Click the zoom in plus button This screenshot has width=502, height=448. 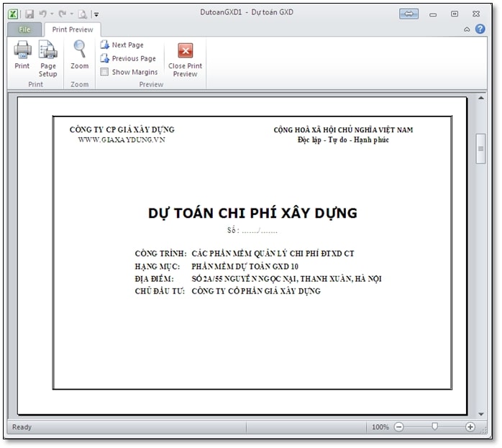coord(470,426)
